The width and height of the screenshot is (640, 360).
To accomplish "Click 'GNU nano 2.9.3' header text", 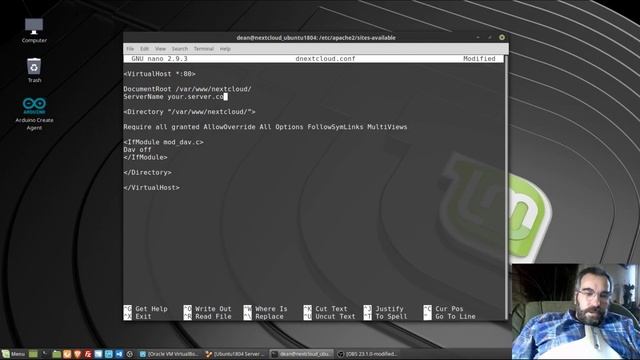I will point(159,59).
